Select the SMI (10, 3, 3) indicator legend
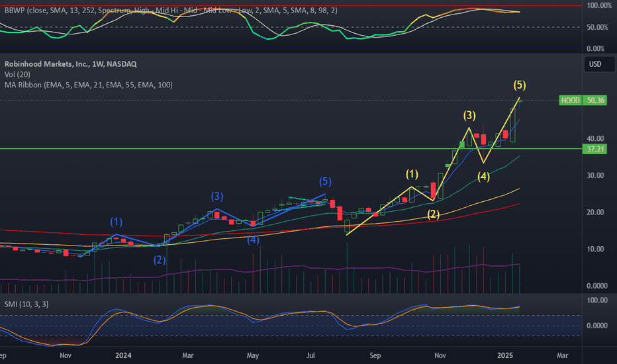Screen dimensions: 617x364 pos(26,304)
